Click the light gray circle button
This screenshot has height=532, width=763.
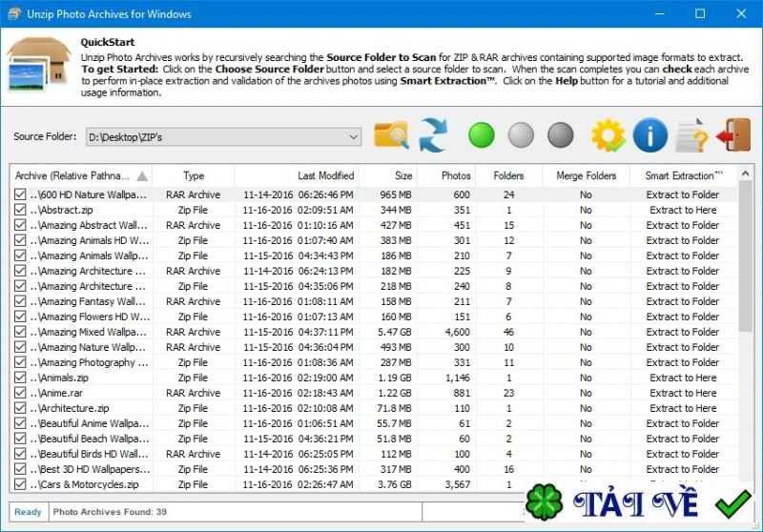(x=521, y=134)
